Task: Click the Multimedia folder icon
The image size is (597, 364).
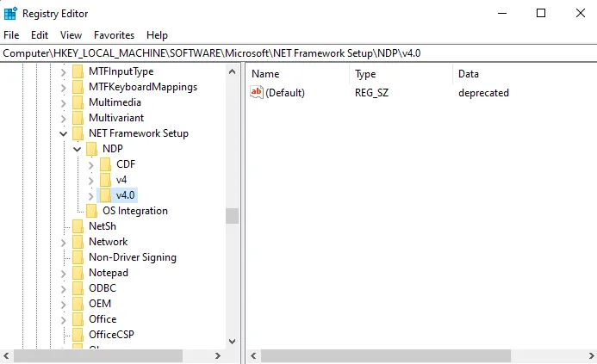Action: click(78, 102)
